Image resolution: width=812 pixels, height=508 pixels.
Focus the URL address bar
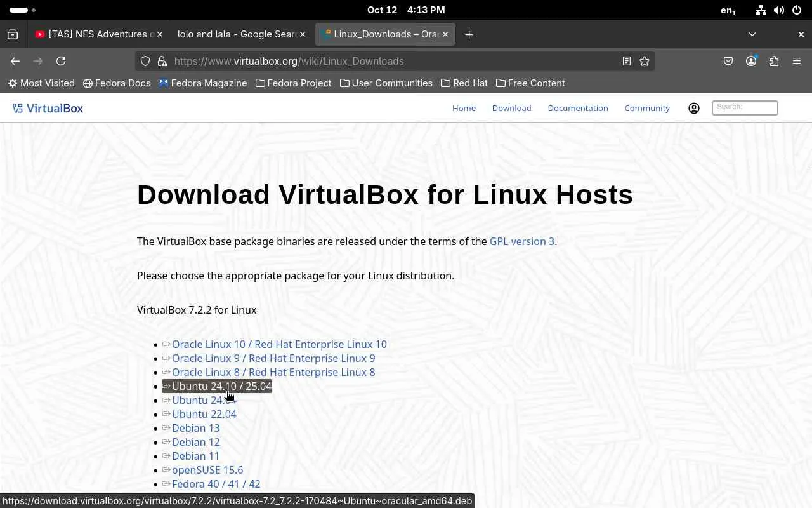point(393,61)
